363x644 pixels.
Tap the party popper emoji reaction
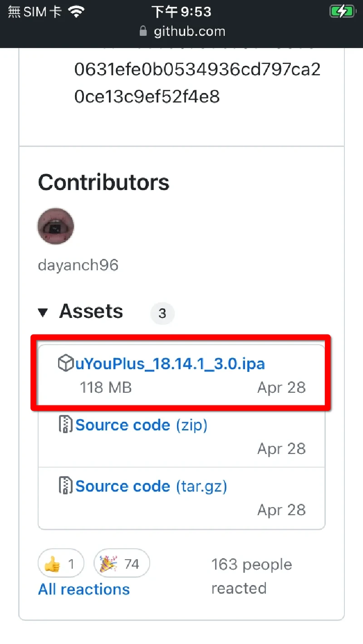108,564
